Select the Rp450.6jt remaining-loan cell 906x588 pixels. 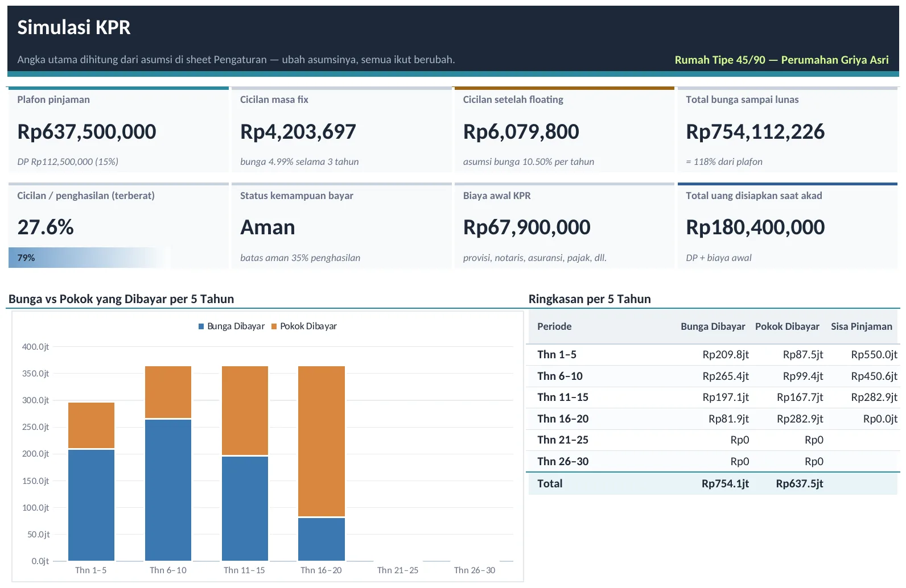[874, 376]
